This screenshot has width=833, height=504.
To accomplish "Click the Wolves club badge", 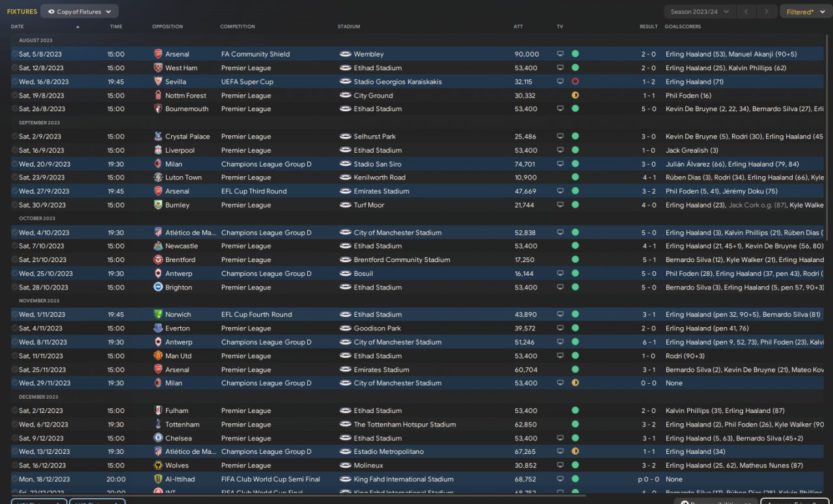I will coord(158,465).
